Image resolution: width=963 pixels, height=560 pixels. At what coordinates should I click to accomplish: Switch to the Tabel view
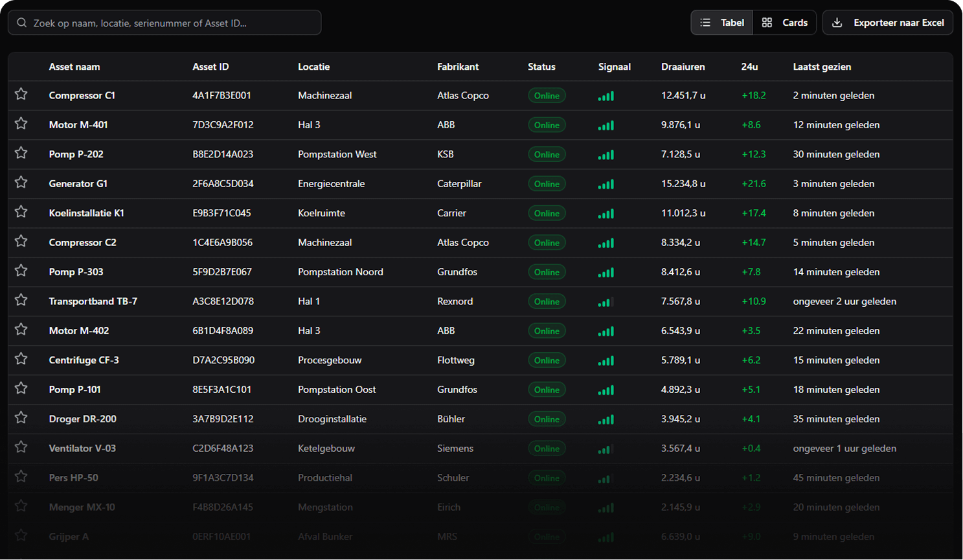click(722, 23)
